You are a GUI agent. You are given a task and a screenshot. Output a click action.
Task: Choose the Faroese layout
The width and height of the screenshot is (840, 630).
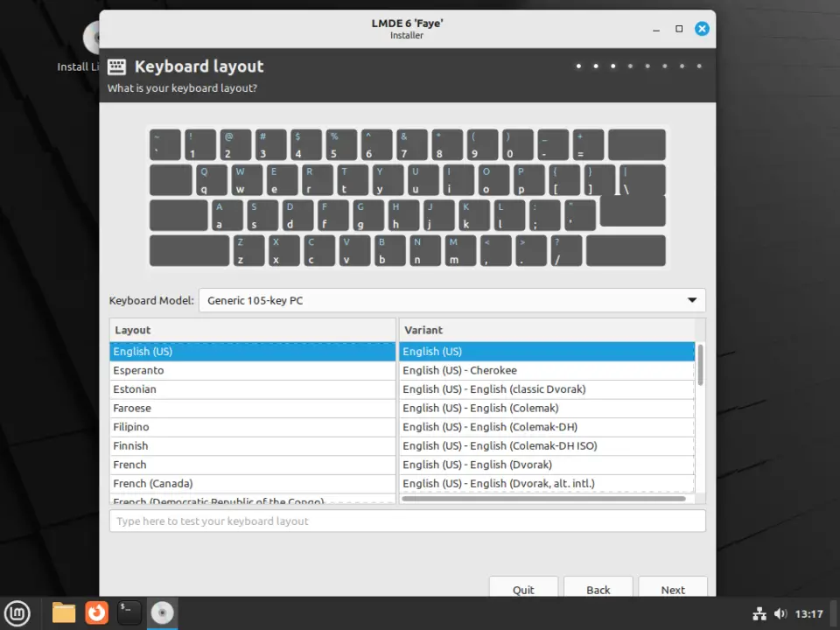pyautogui.click(x=253, y=409)
